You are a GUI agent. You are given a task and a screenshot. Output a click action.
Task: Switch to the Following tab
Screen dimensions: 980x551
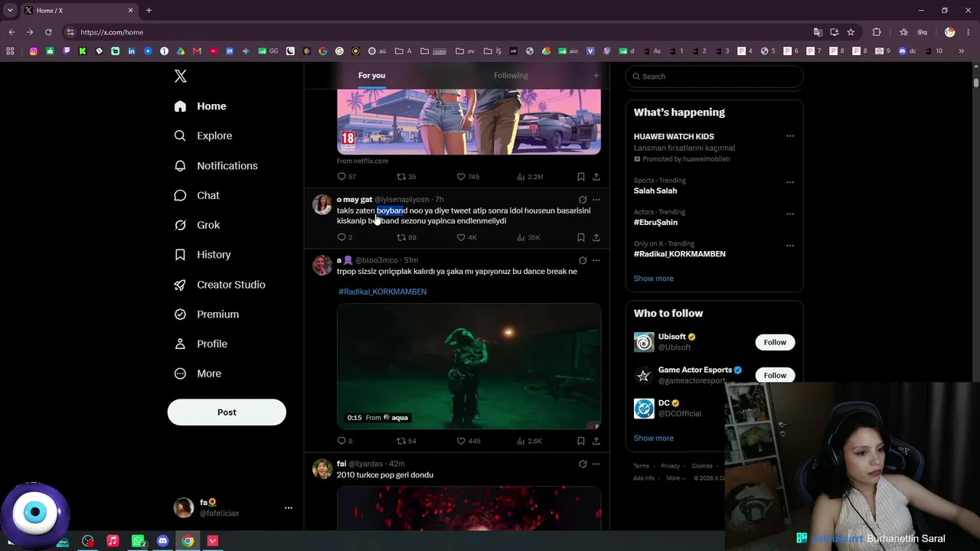point(511,75)
